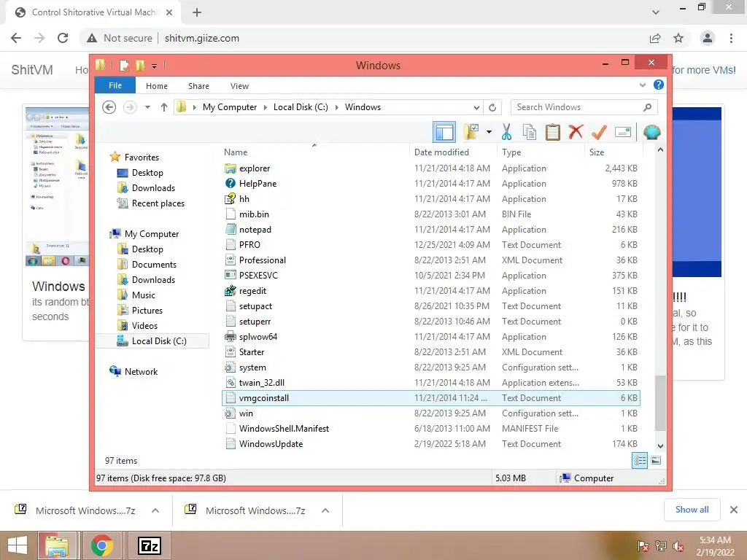Viewport: 747px width, 560px height.
Task: Open Properties with the orange checkmark icon
Action: (x=599, y=132)
